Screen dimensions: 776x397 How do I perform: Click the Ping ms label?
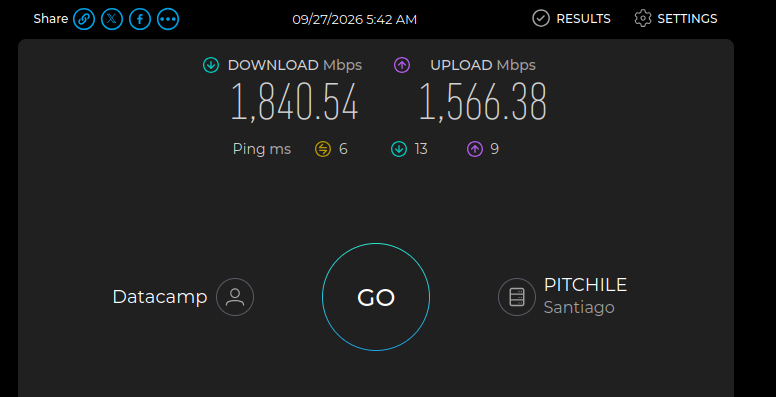click(262, 149)
